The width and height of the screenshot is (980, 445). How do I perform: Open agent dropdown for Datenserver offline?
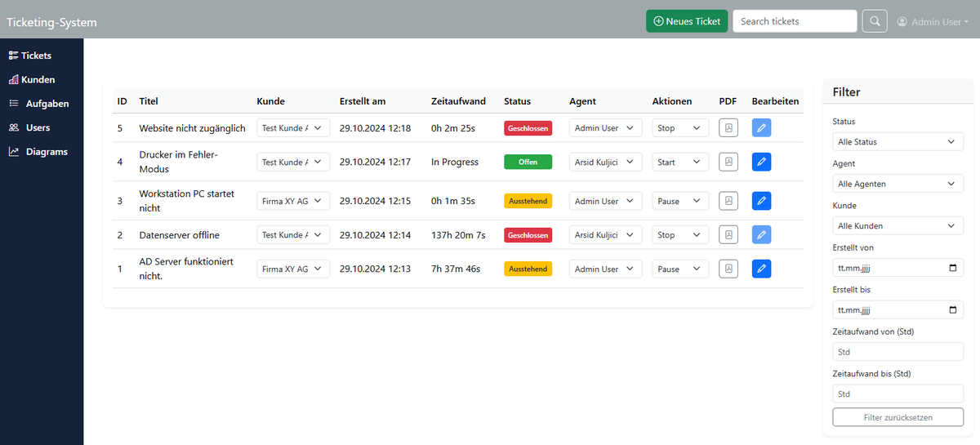point(605,235)
